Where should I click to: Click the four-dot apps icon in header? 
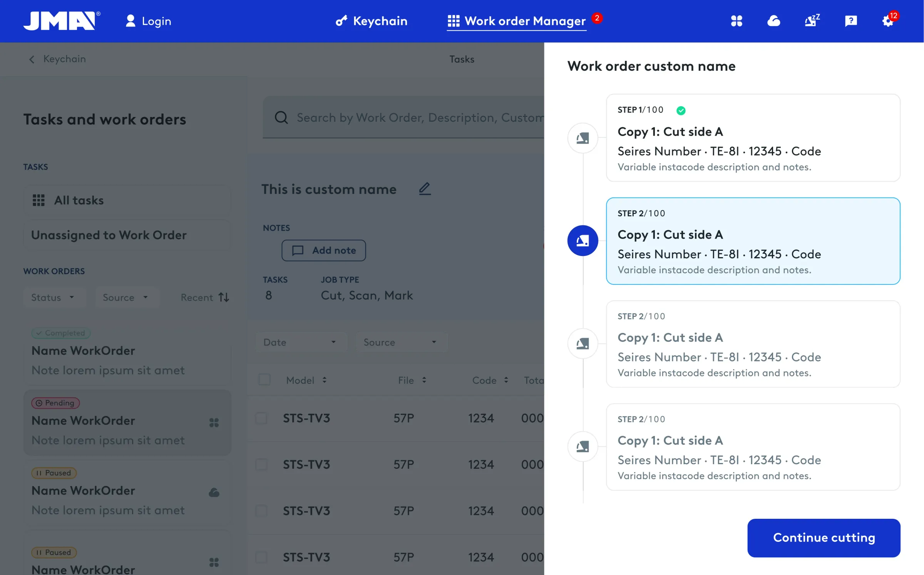tap(736, 21)
